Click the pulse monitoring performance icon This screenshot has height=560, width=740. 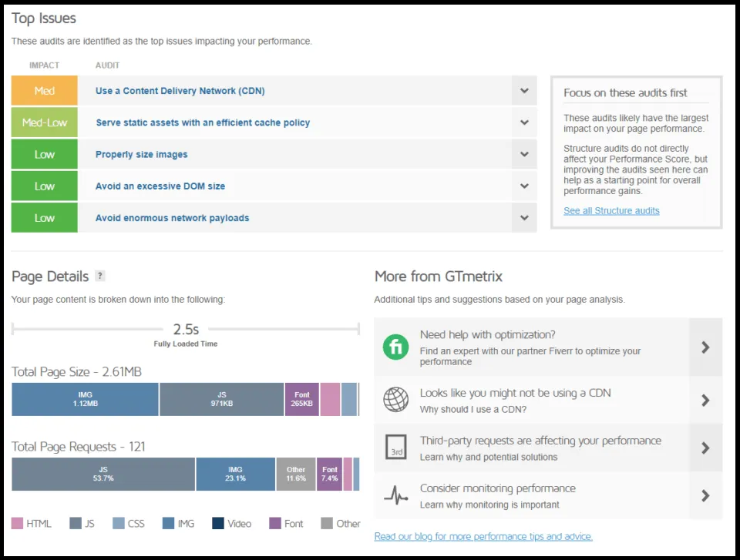click(x=395, y=495)
